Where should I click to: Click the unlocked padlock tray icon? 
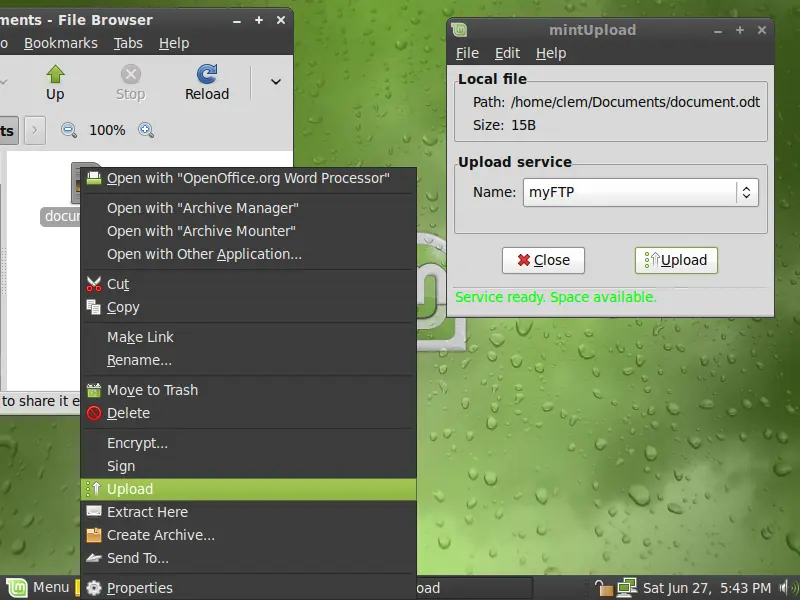(604, 588)
